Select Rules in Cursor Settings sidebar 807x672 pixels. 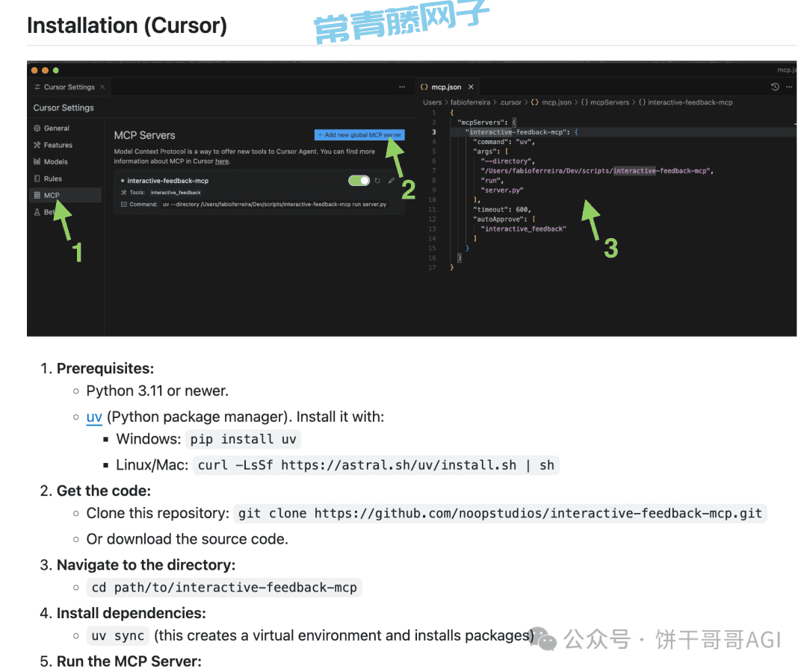[x=52, y=178]
